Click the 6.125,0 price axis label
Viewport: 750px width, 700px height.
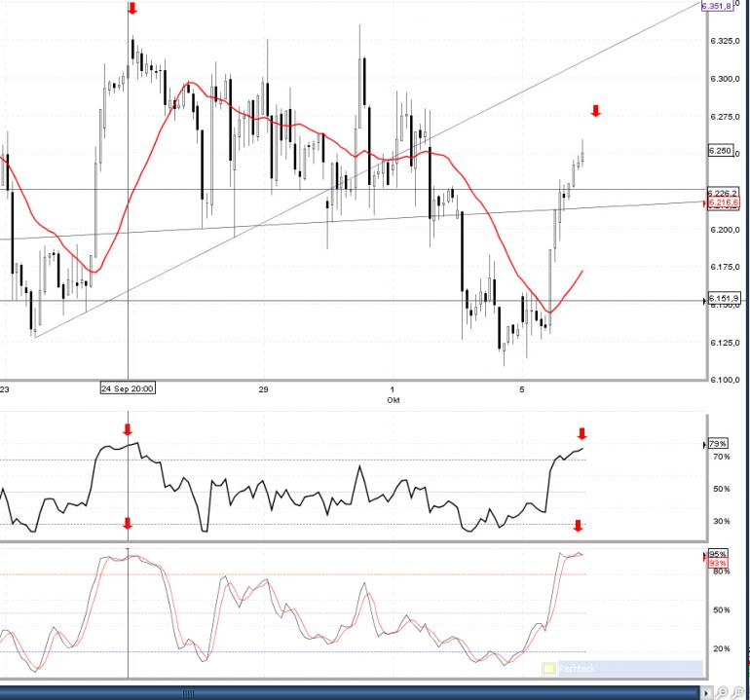(725, 343)
